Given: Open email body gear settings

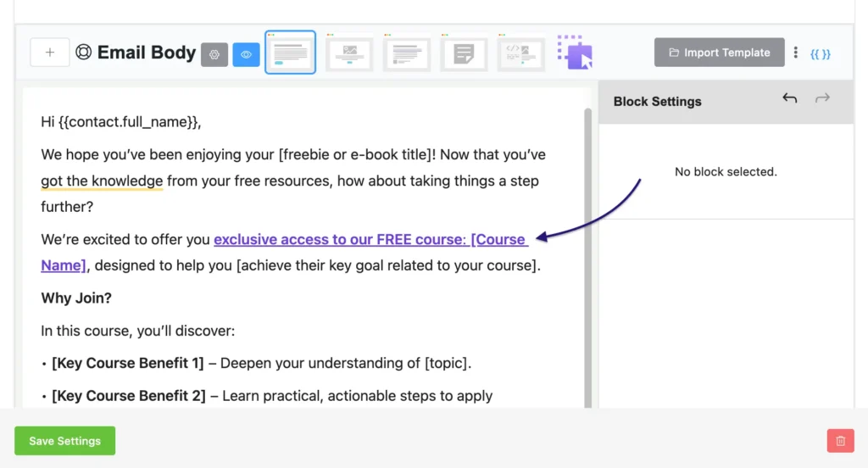Looking at the screenshot, I should pyautogui.click(x=214, y=54).
